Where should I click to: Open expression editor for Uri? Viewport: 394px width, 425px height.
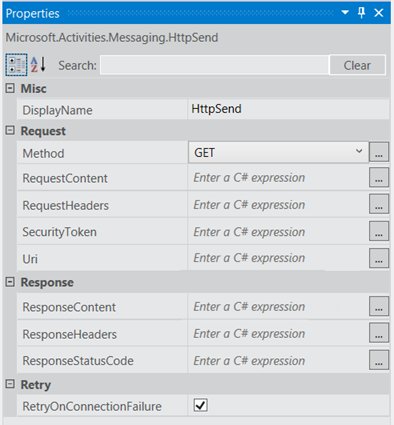[x=379, y=258]
